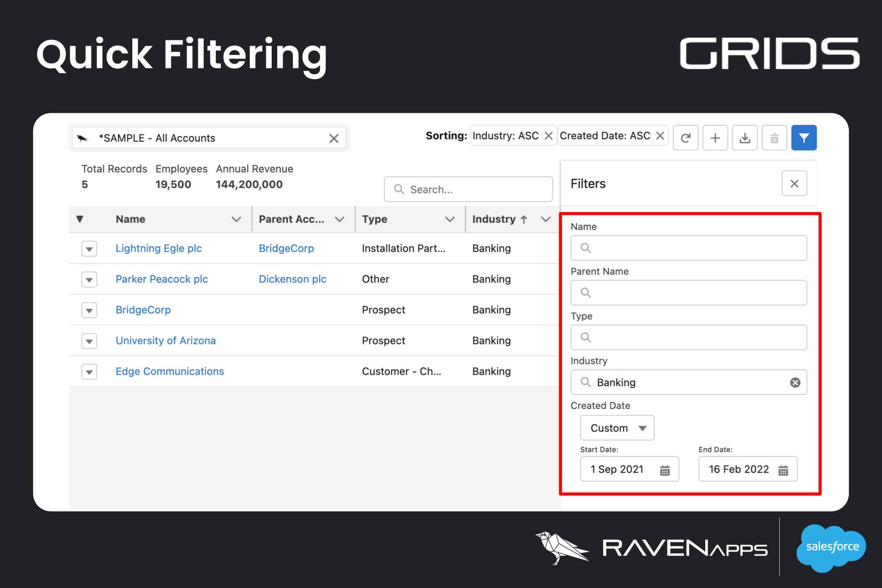Toggle the blue filter funnel button
Viewport: 882px width, 588px height.
click(804, 138)
